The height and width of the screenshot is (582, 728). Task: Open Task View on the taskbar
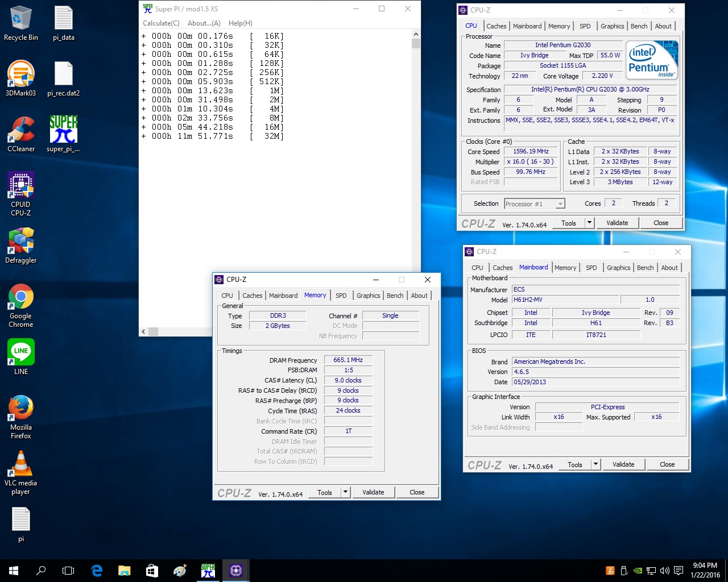point(68,570)
